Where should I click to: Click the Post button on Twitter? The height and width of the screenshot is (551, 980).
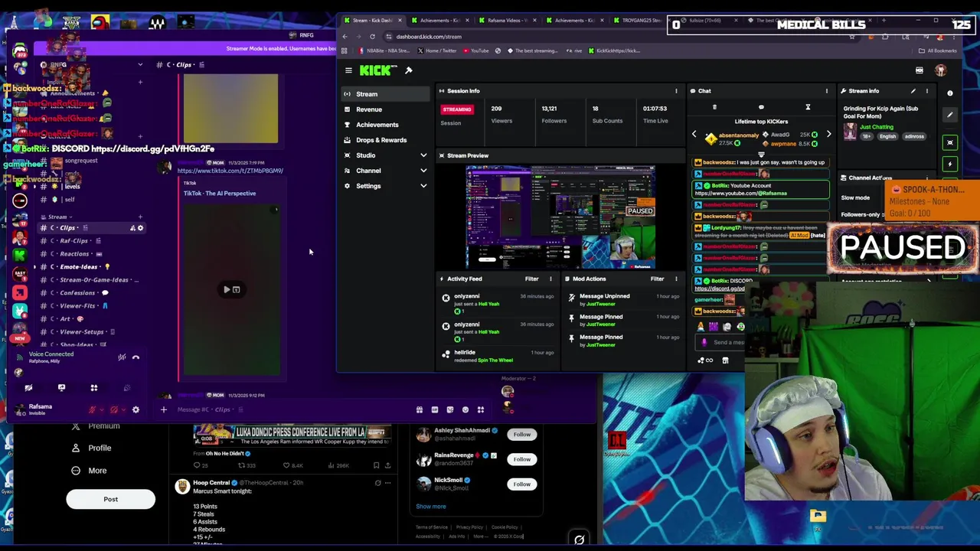coord(110,500)
